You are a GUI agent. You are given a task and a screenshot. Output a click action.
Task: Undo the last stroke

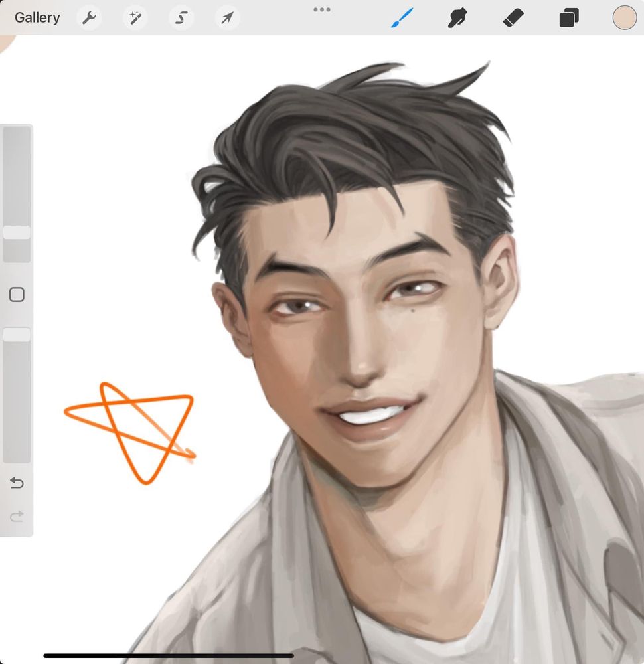pyautogui.click(x=17, y=482)
